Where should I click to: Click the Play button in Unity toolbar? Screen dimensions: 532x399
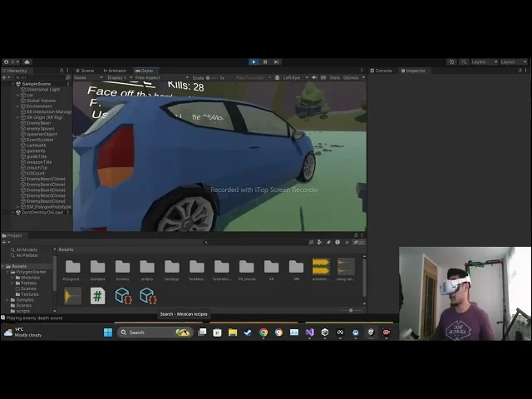(x=254, y=62)
